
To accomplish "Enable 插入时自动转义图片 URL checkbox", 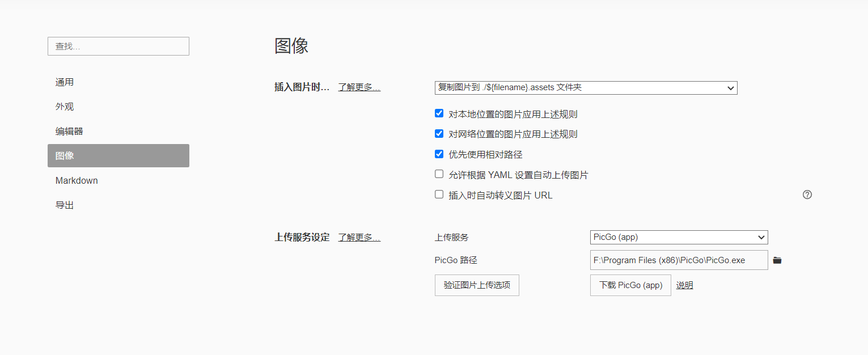I will 439,195.
